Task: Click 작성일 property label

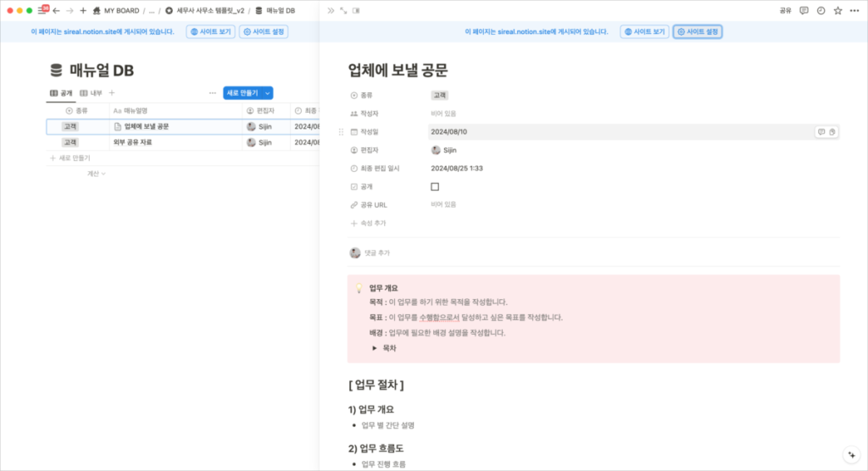Action: point(364,131)
